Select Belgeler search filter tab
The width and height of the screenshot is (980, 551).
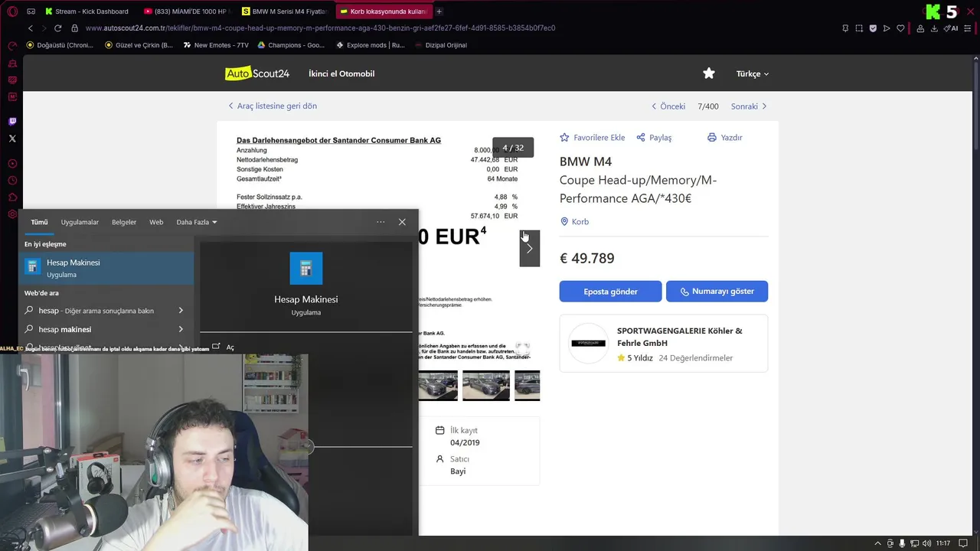point(124,222)
